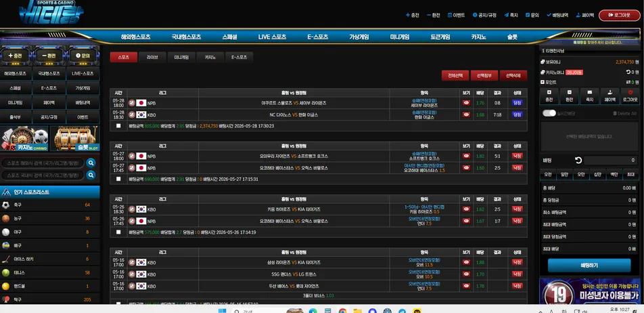The image size is (644, 313).
Task: Click the red 선택삭제 button
Action: coord(513,76)
